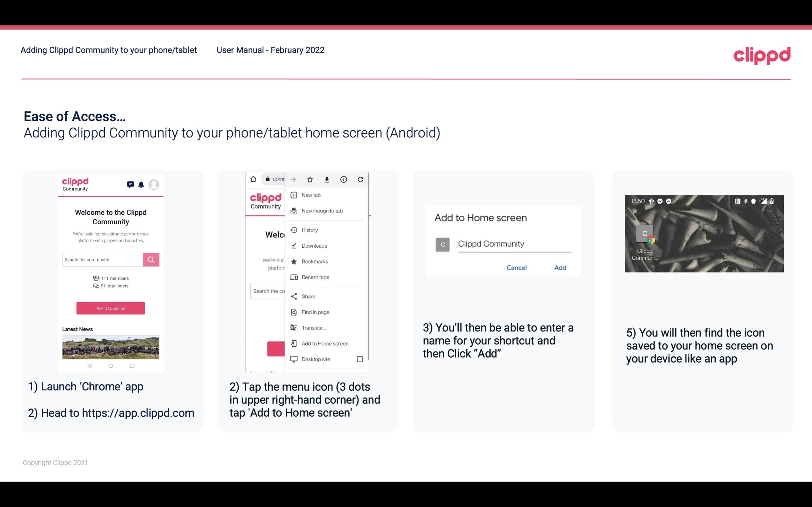Click the search magnifier icon

pos(151,259)
